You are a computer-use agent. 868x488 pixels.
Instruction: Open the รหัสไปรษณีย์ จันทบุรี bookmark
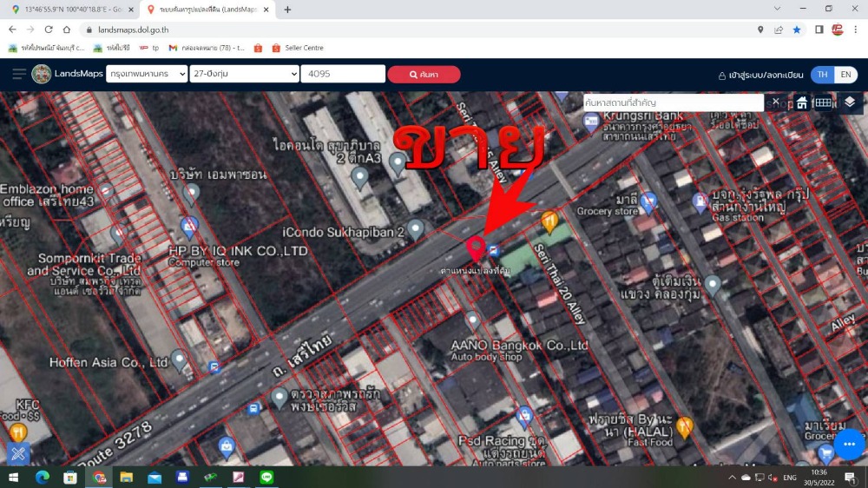47,48
